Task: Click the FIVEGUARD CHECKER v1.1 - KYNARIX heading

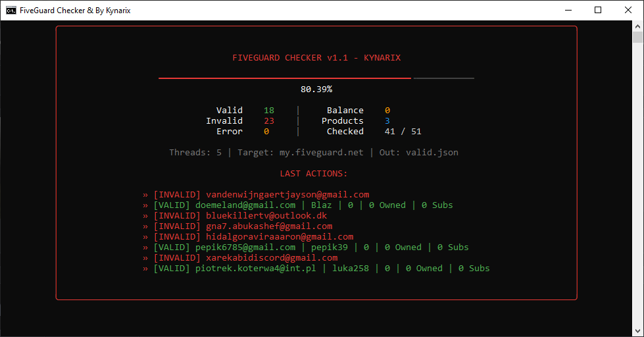Action: pyautogui.click(x=316, y=57)
